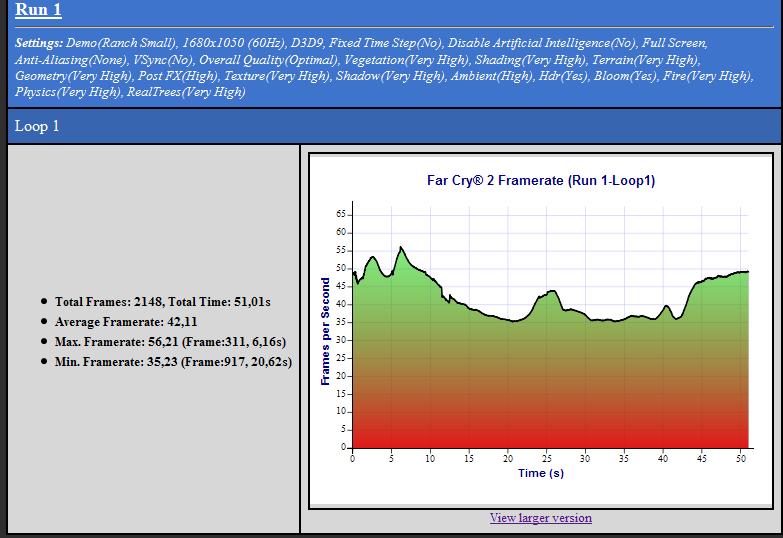Click the framerate peak near 6 seconds
Image resolution: width=783 pixels, height=538 pixels.
tap(400, 247)
